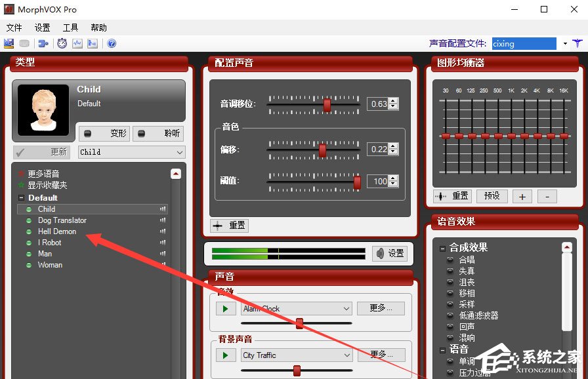Viewport: 588px width, 379px height.
Task: Open the 帮助 menu
Action: [x=98, y=28]
